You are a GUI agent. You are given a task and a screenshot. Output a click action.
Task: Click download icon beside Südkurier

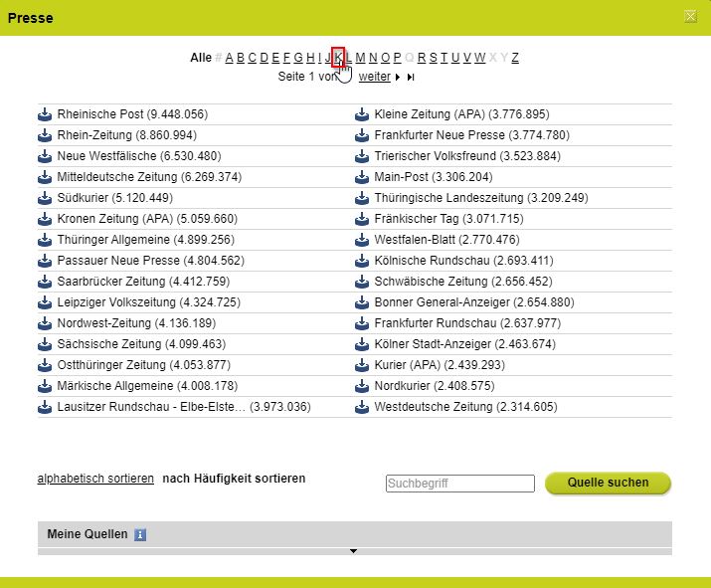point(45,198)
